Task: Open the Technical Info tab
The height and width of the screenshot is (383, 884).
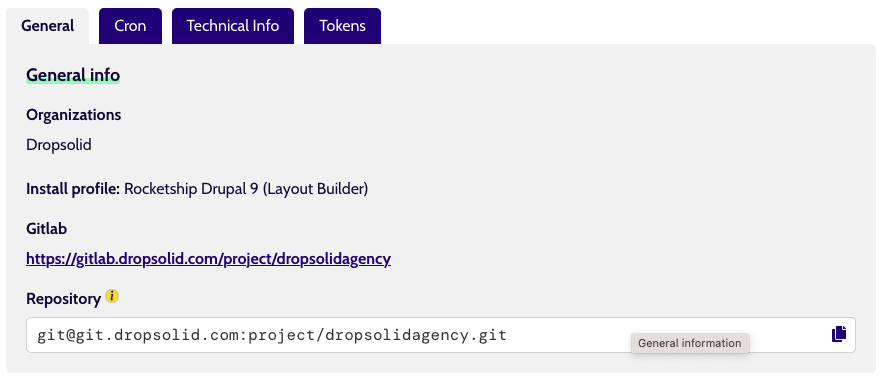Action: [x=233, y=26]
